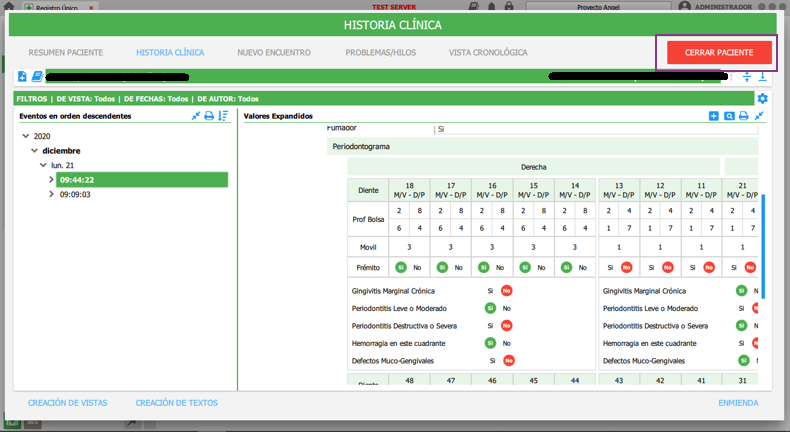Set Frémito to Si for tooth 18
This screenshot has width=790, height=432.
[401, 268]
